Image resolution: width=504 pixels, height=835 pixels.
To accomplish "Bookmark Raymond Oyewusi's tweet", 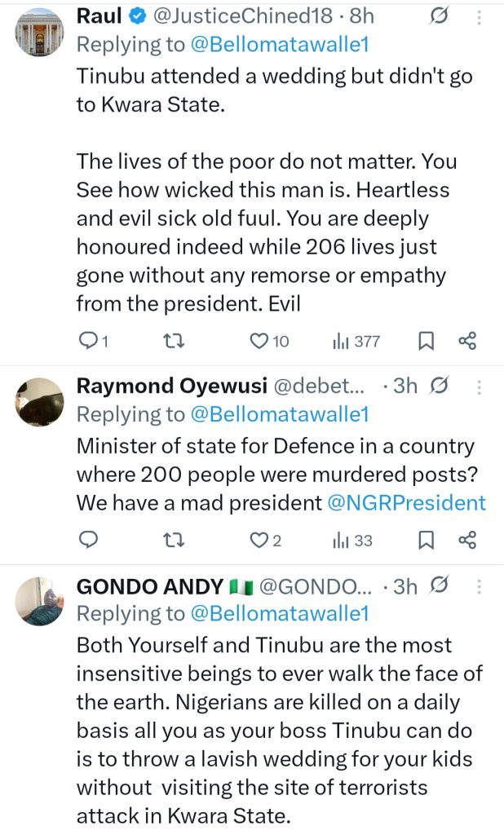I will point(426,539).
